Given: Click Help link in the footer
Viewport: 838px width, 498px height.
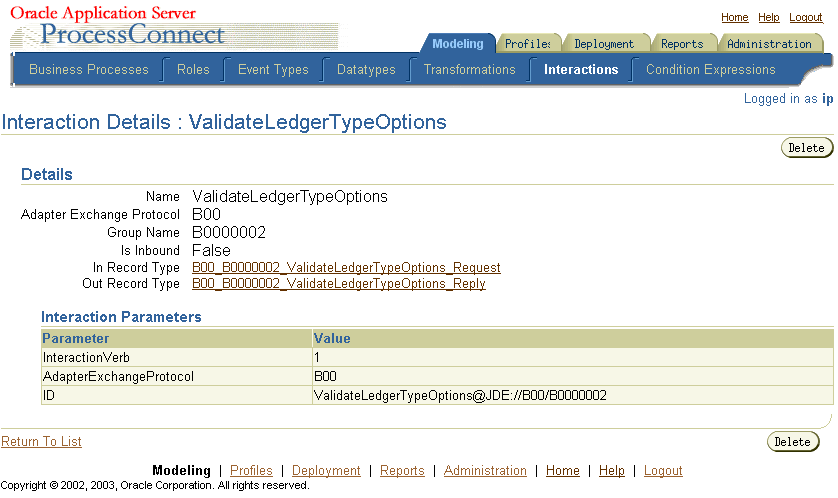Looking at the screenshot, I should pos(611,471).
